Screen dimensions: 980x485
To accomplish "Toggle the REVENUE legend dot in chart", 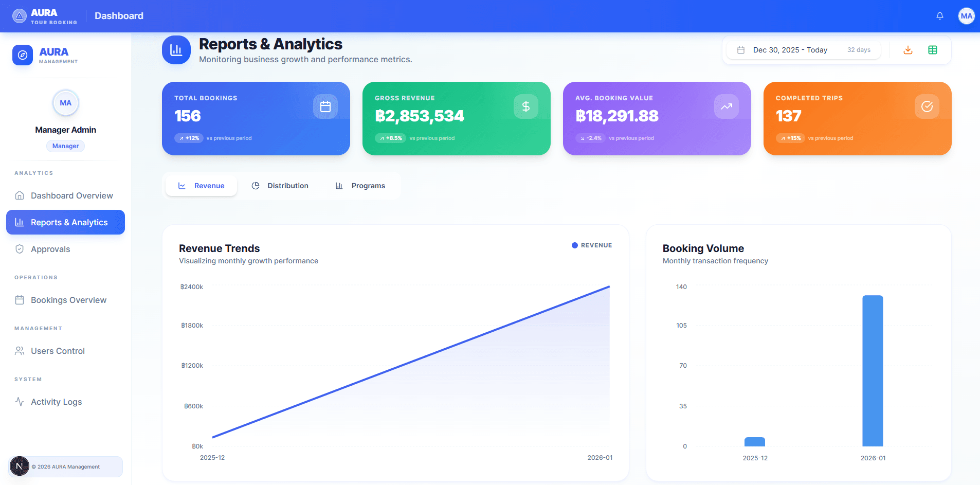I will (x=575, y=245).
